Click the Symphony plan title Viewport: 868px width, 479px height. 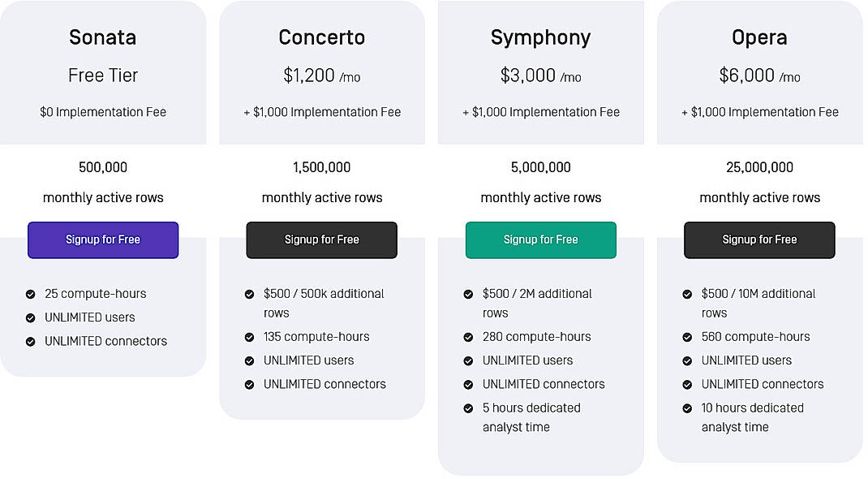click(540, 37)
